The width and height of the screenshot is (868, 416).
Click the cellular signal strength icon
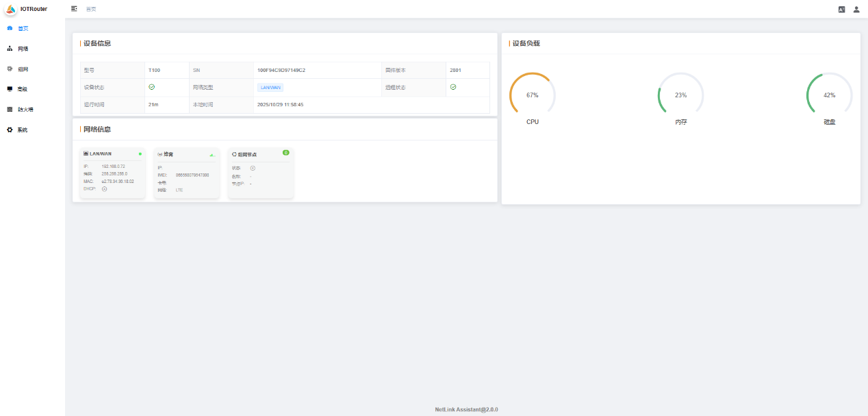click(212, 155)
